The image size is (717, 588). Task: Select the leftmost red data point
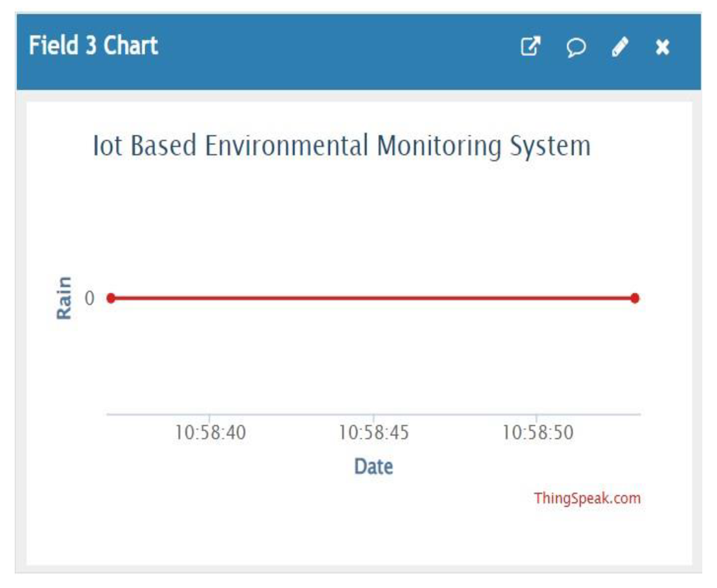point(111,298)
